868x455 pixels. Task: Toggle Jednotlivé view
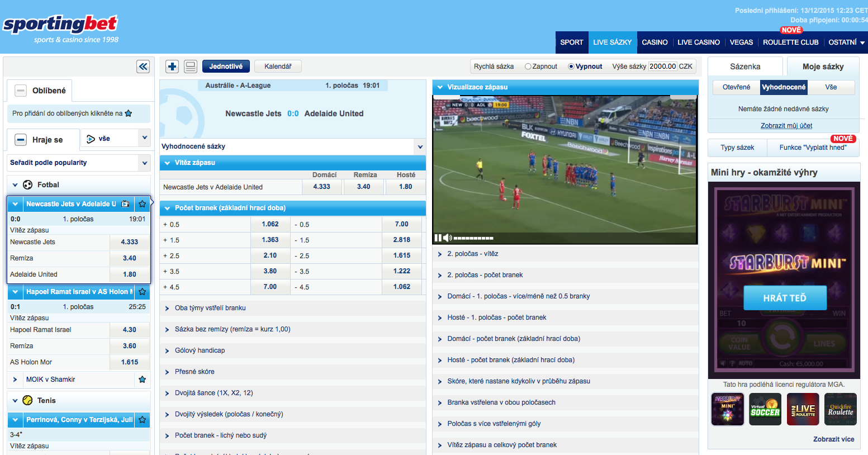[226, 67]
